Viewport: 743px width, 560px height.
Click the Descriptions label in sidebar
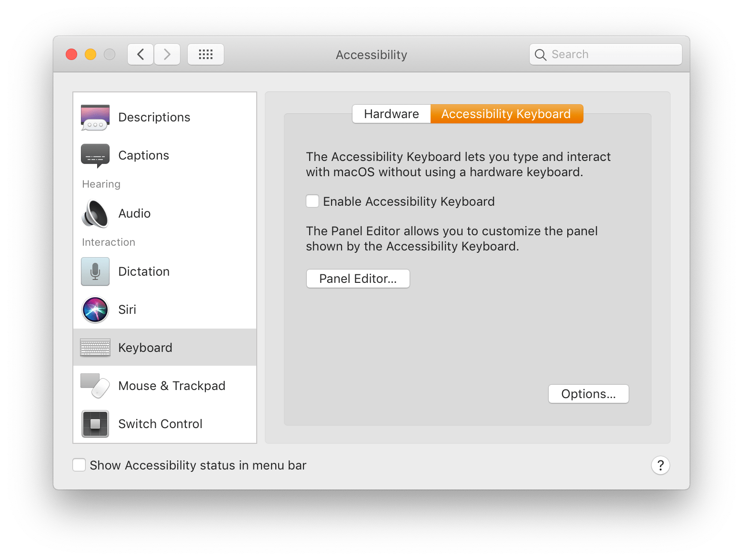tap(154, 118)
